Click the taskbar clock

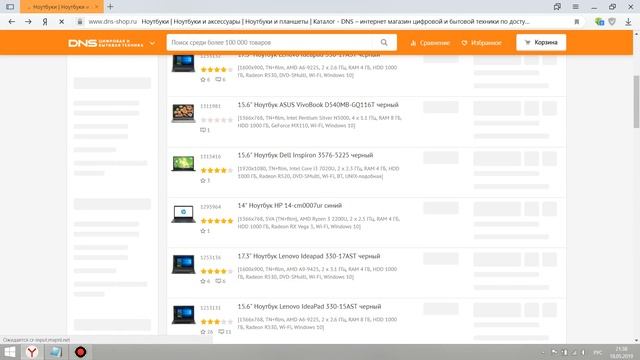621,353
